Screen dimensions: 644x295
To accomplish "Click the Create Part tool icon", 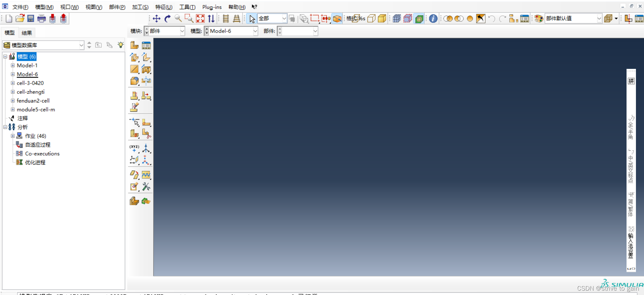I will pyautogui.click(x=134, y=45).
